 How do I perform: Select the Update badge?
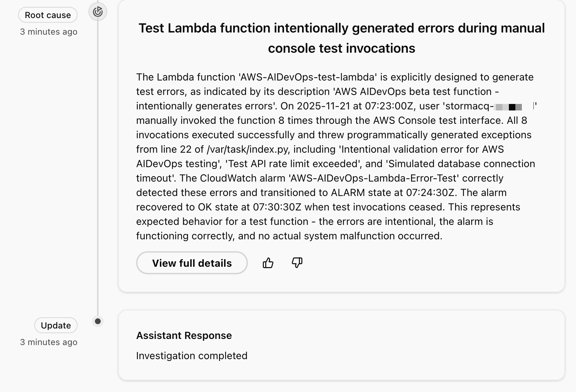[56, 326]
